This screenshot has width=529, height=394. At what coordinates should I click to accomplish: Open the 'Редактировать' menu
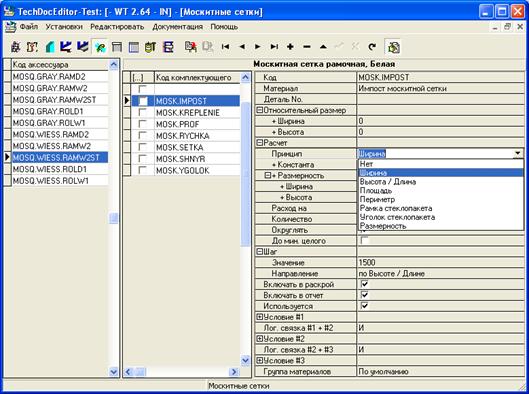[x=117, y=27]
